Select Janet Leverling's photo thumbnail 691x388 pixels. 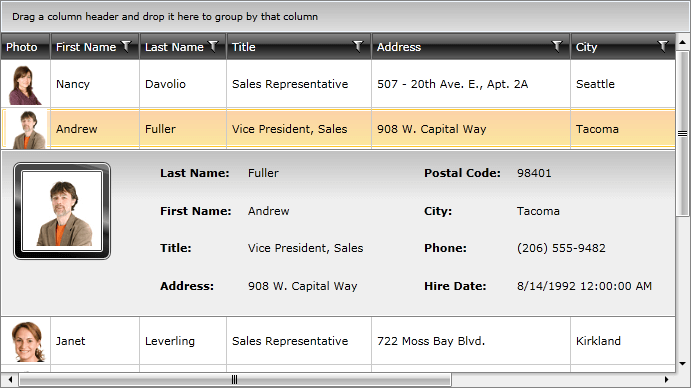(x=28, y=342)
